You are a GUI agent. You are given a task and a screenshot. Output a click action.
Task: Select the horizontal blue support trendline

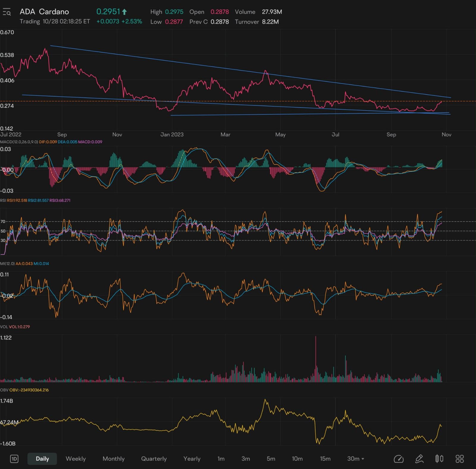[309, 114]
